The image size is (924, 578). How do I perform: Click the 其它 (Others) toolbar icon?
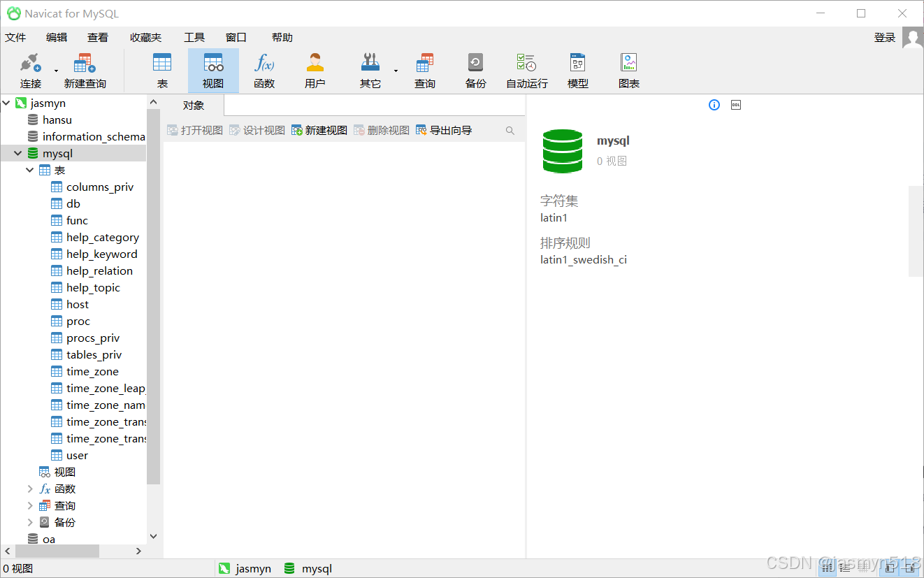tap(370, 71)
